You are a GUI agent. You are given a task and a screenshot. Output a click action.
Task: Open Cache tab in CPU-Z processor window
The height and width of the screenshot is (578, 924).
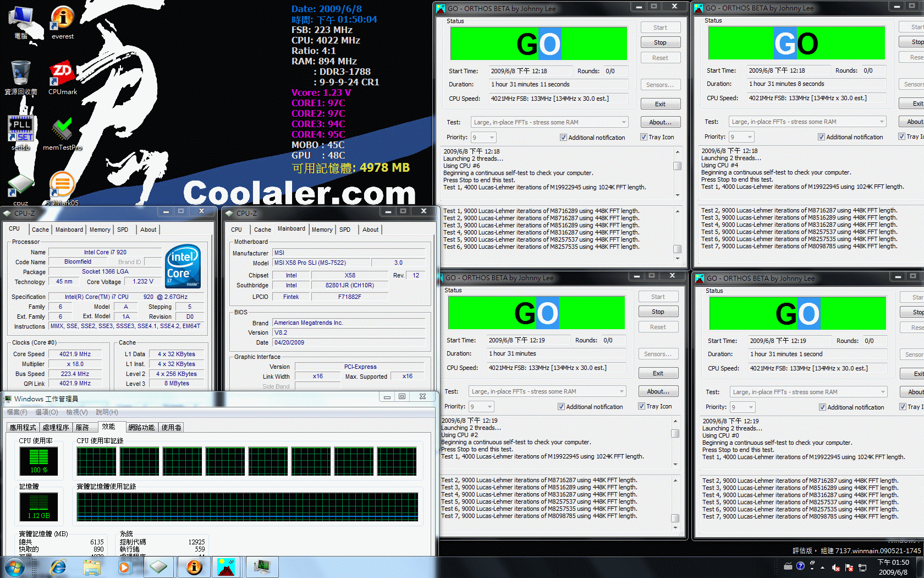coord(40,230)
